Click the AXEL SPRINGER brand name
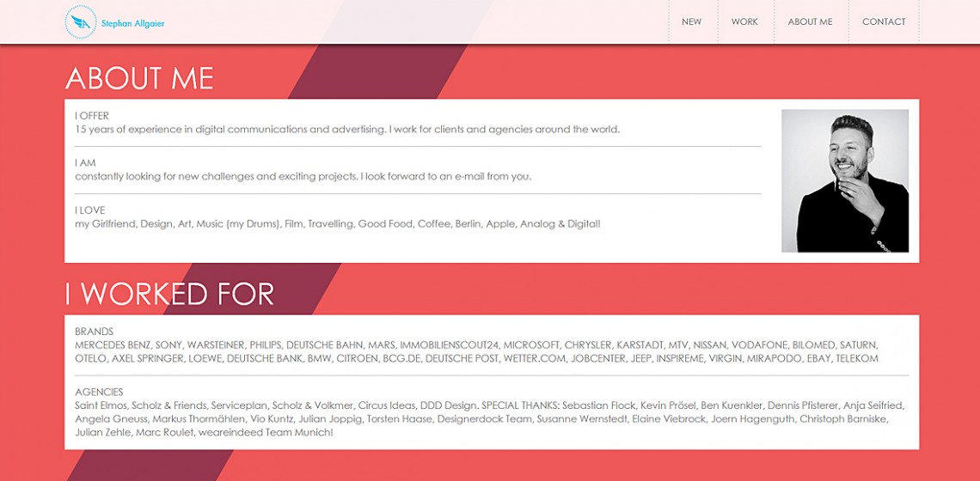Image resolution: width=980 pixels, height=481 pixels. (x=148, y=359)
